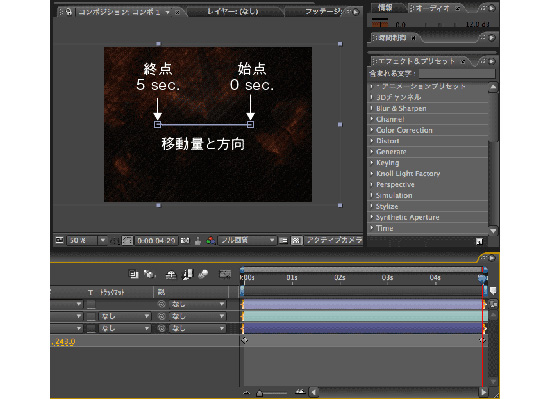550x399 pixels.
Task: Open show channel RGB icon
Action: point(210,241)
